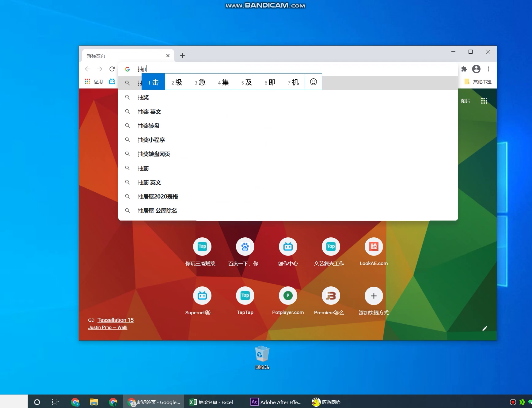Open the LookAE.com shortcut tile
Image resolution: width=532 pixels, height=408 pixels.
tap(374, 247)
